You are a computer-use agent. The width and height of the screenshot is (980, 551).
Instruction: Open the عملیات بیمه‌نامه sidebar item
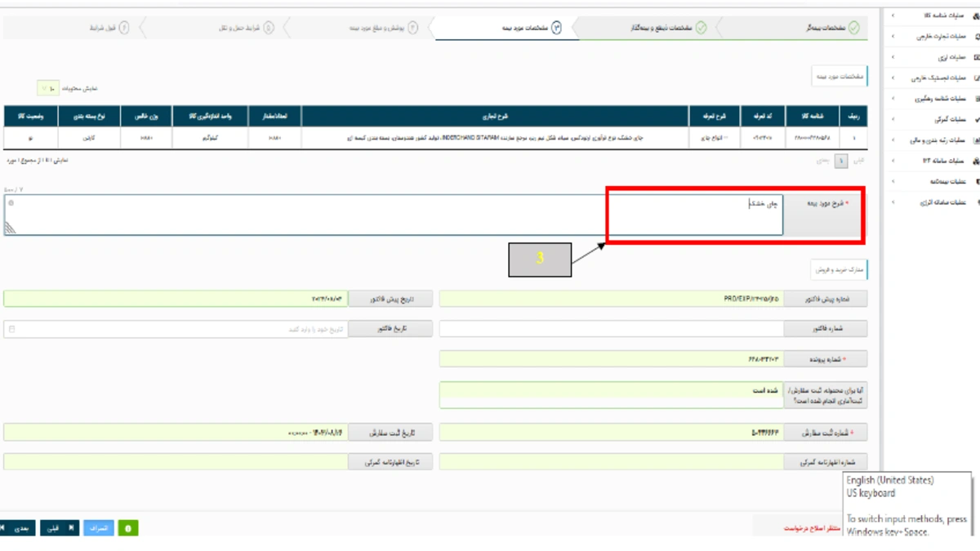click(931, 181)
